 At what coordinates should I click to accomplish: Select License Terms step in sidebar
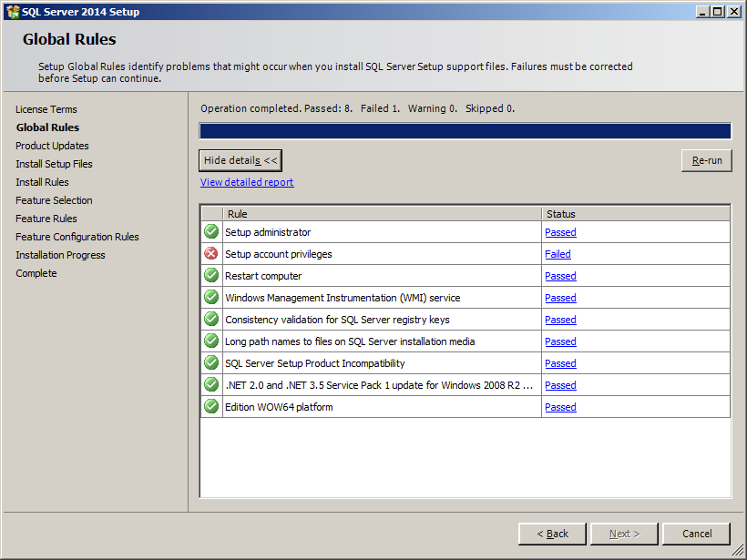46,109
